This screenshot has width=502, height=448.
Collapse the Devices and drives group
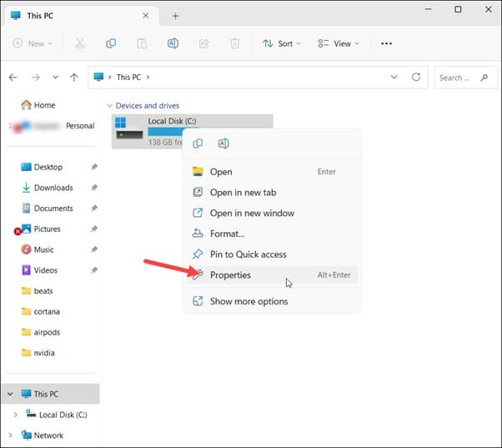point(109,105)
